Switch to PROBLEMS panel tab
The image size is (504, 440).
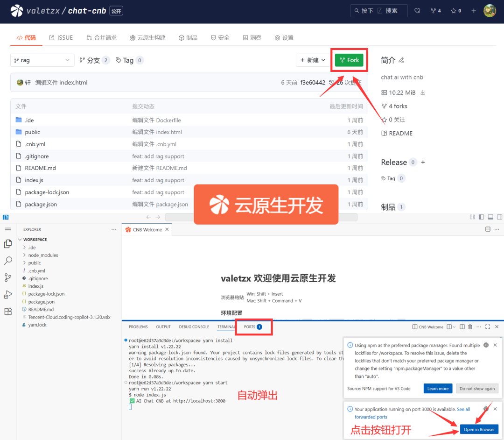(138, 327)
